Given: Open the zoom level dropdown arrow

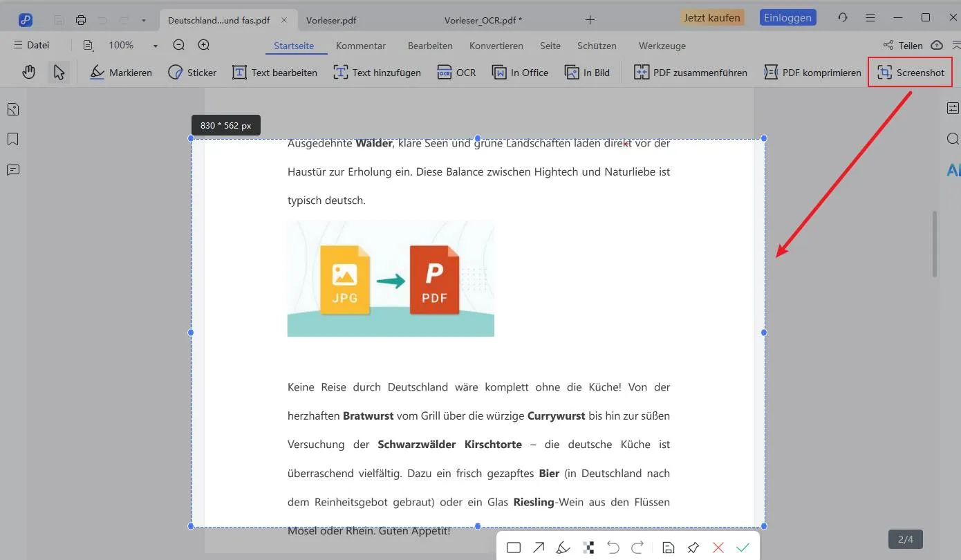Looking at the screenshot, I should [156, 46].
